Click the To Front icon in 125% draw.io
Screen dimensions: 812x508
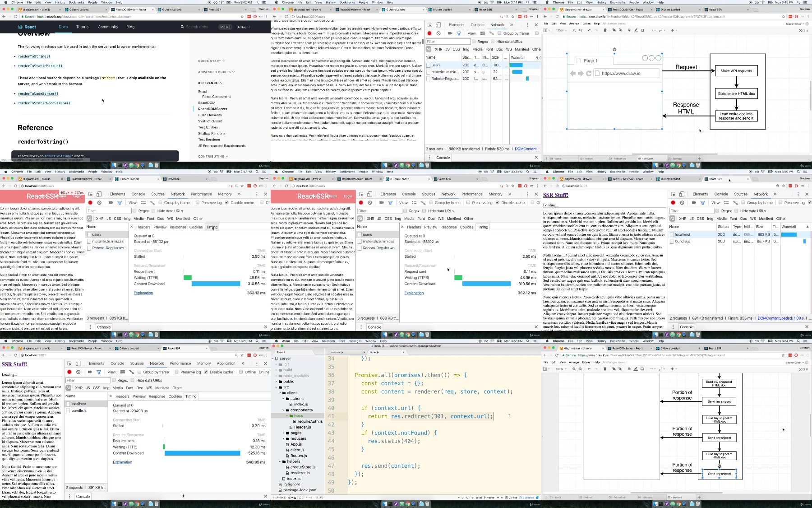(x=614, y=30)
